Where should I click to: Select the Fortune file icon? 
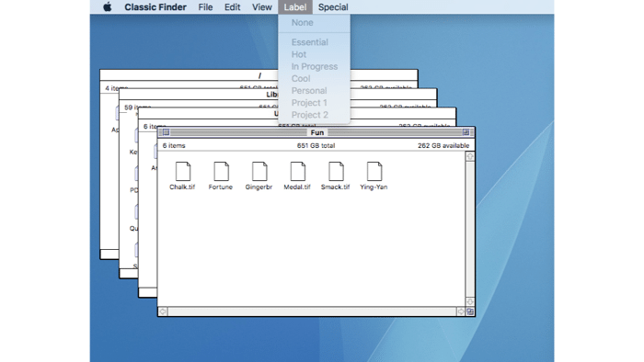(x=221, y=171)
